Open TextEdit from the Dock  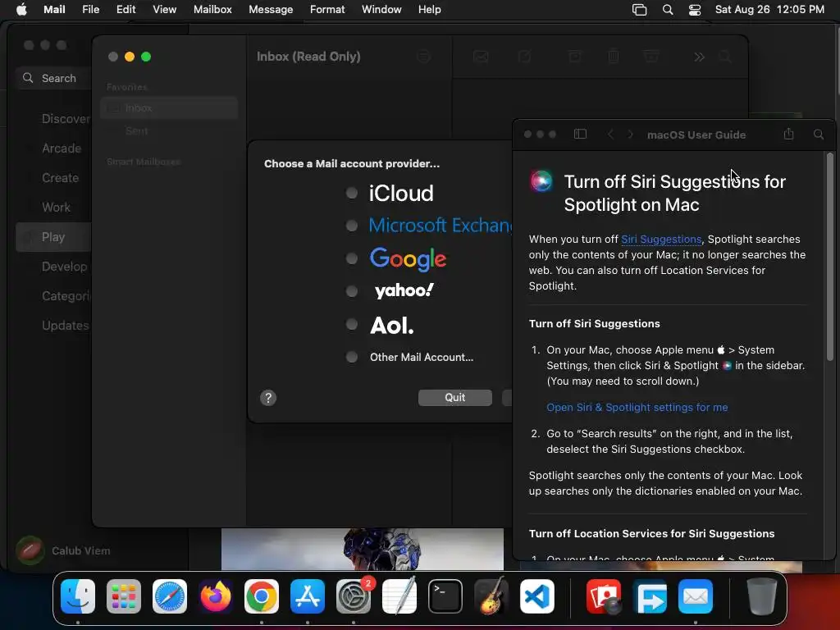[399, 596]
